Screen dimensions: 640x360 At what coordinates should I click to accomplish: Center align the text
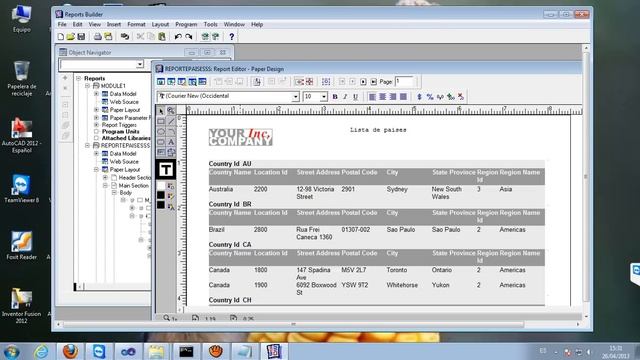[382, 97]
